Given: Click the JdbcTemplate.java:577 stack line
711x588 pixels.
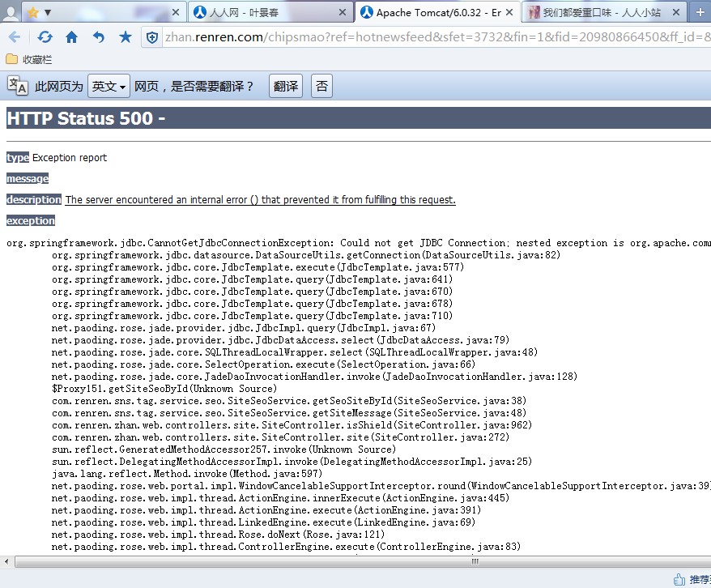Looking at the screenshot, I should coord(258,267).
